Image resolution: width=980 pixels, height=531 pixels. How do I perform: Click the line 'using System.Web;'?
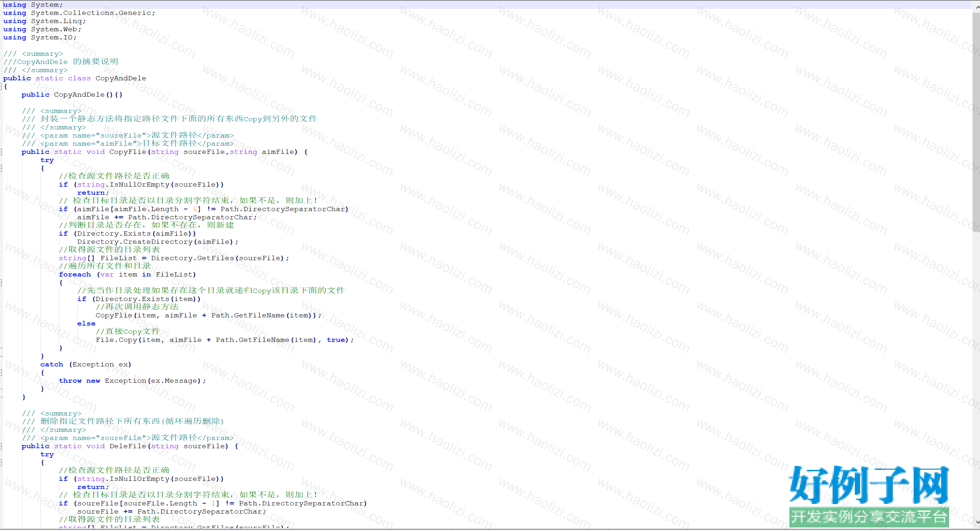click(42, 29)
